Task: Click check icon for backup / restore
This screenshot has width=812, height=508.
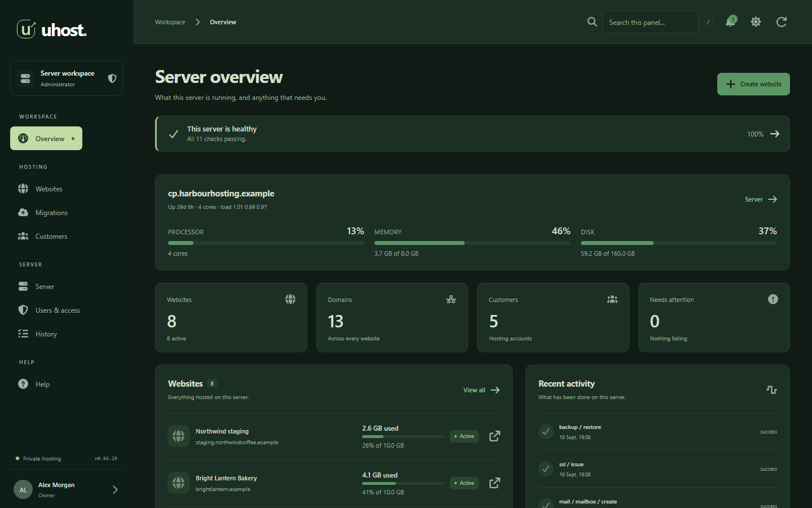Action: pyautogui.click(x=546, y=432)
